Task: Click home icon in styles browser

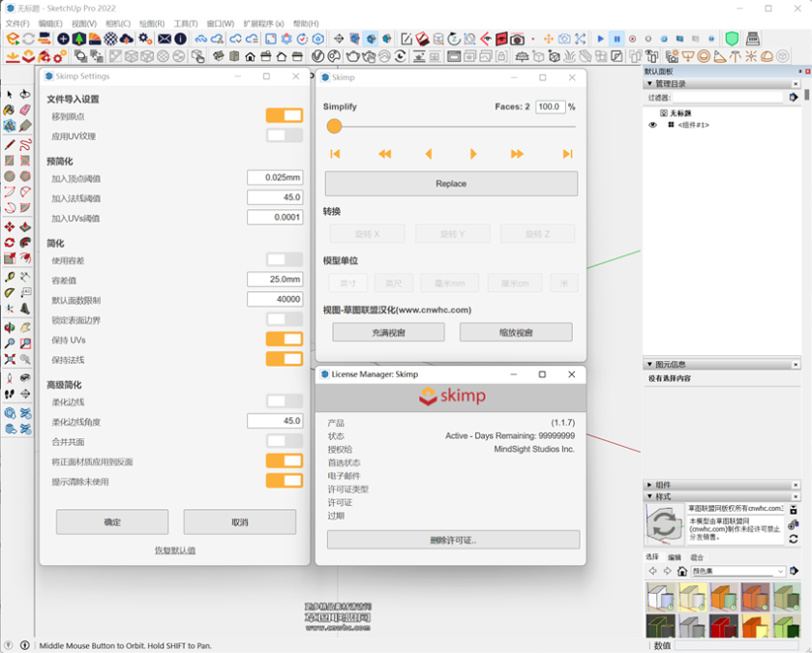Action: [x=682, y=572]
